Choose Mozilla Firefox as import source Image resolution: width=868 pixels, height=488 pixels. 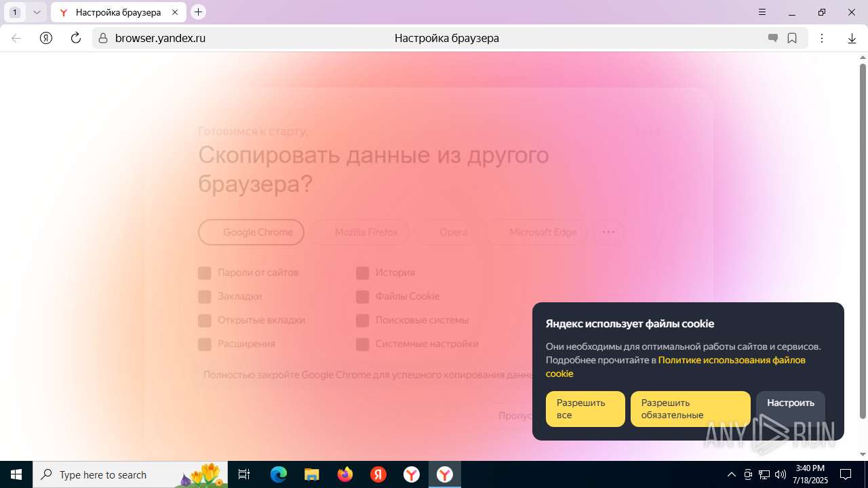point(359,232)
